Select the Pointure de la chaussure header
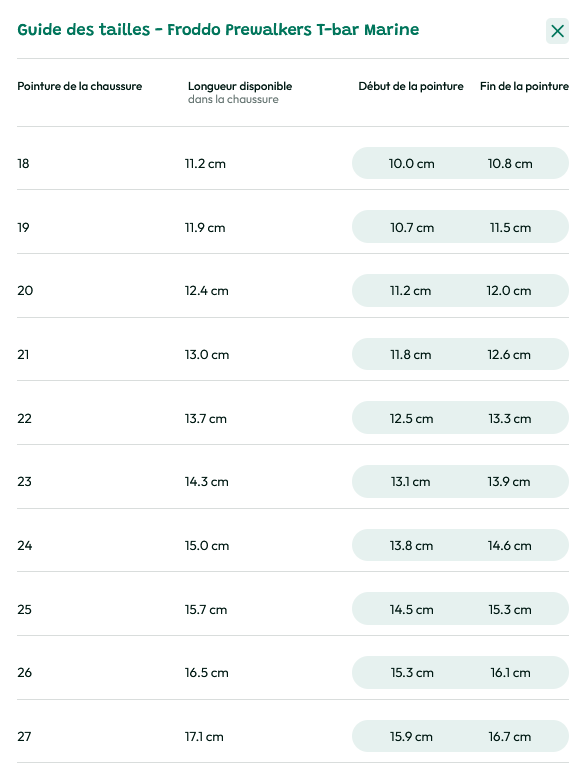 click(80, 86)
